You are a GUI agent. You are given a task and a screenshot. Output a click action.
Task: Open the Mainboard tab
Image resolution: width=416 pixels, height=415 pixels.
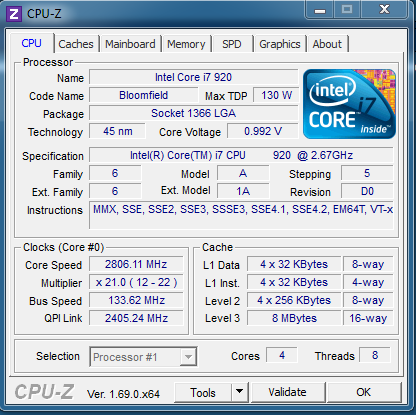[x=130, y=44]
